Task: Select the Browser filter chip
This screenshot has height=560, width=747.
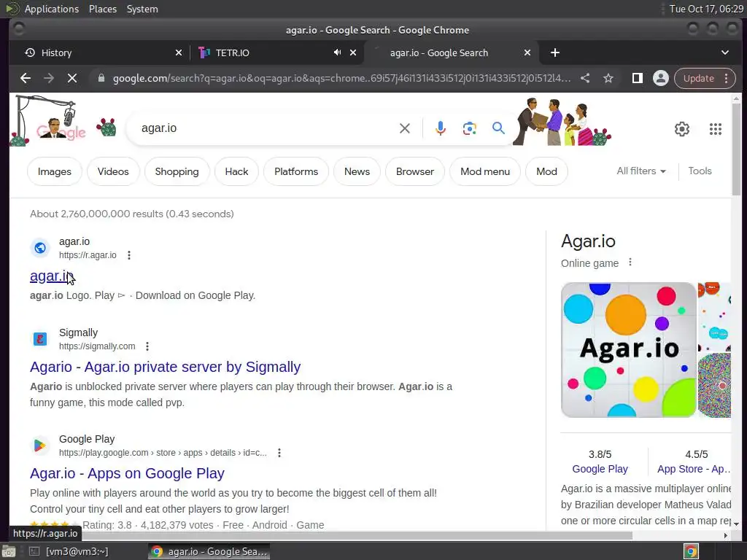Action: click(415, 171)
